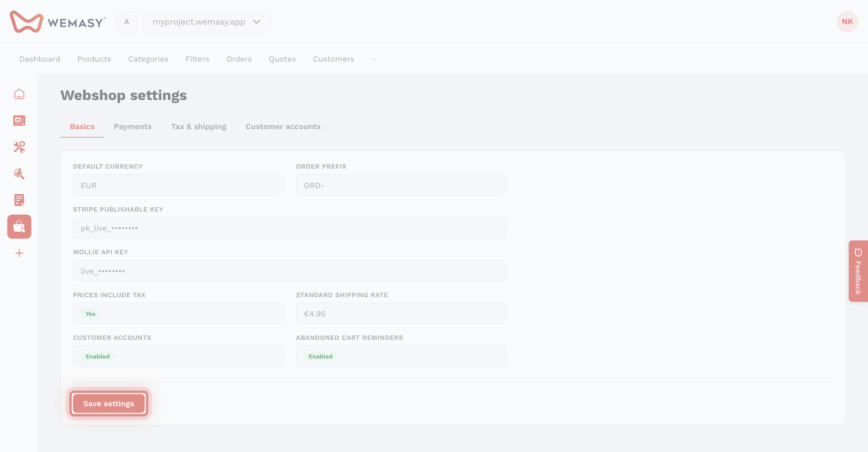Open the forms document icon in sidebar
868x452 pixels.
pos(19,200)
